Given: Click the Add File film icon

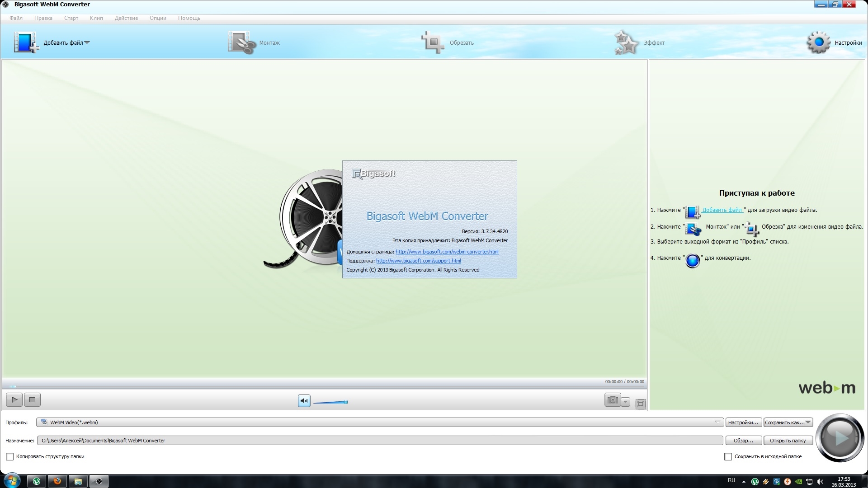Looking at the screenshot, I should pos(25,42).
